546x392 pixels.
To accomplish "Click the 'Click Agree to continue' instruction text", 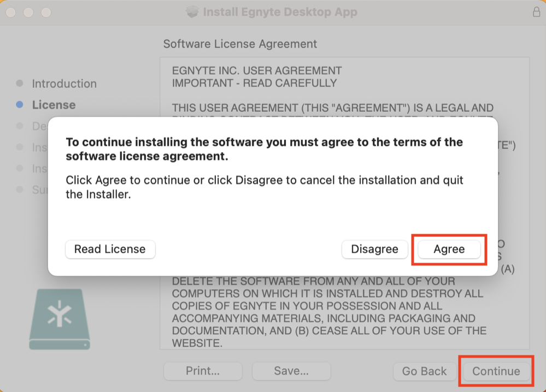I will click(265, 187).
